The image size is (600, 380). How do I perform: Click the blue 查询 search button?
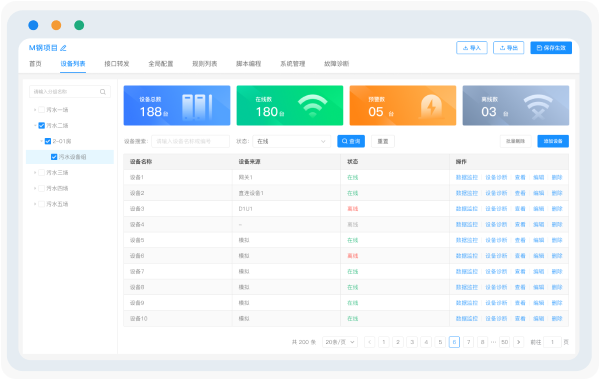click(351, 141)
